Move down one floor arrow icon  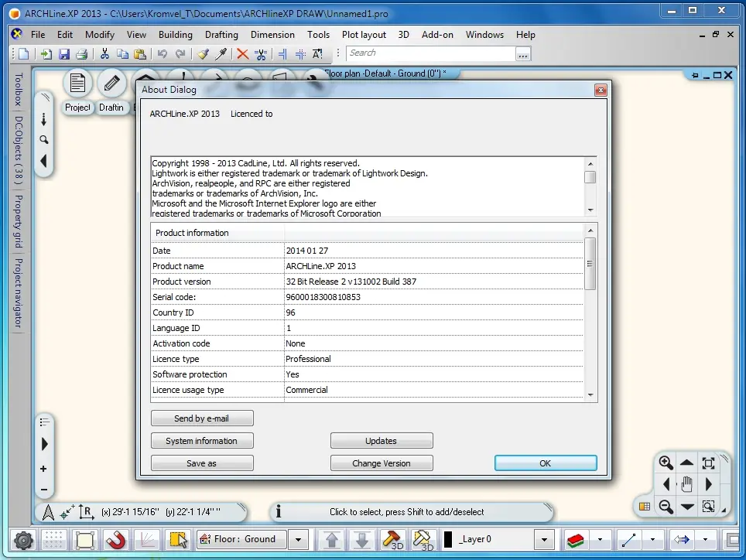pos(362,540)
